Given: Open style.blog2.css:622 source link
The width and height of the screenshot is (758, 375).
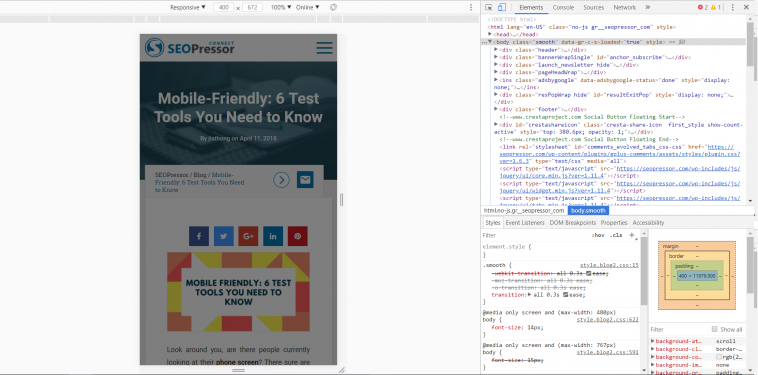Looking at the screenshot, I should point(608,320).
